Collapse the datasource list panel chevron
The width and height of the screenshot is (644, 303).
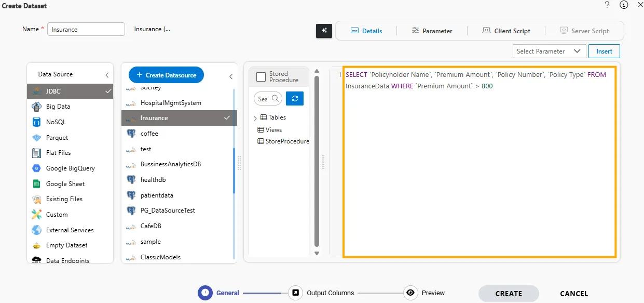click(231, 76)
